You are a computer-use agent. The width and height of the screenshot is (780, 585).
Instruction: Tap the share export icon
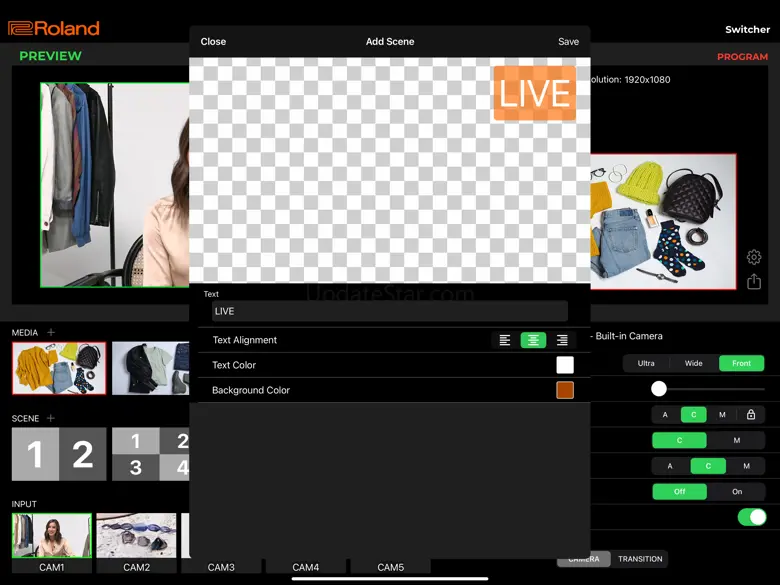tap(754, 282)
